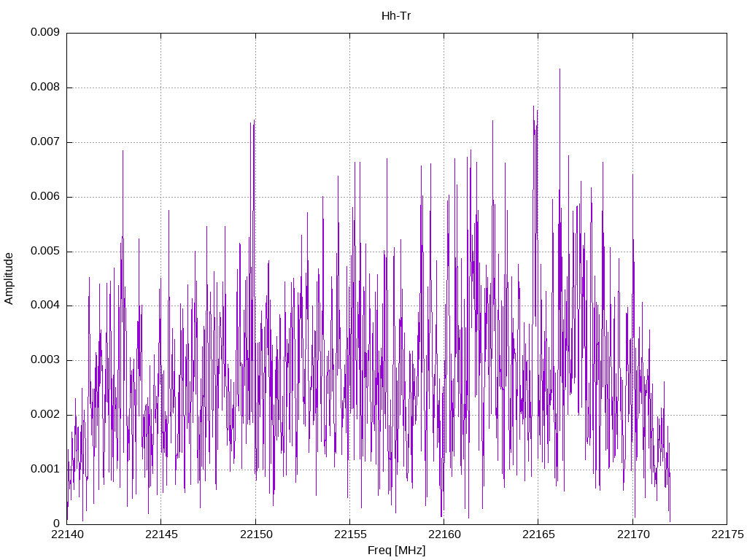747x560 pixels.
Task: Click the 22155 x-axis tick label
Action: 349,535
